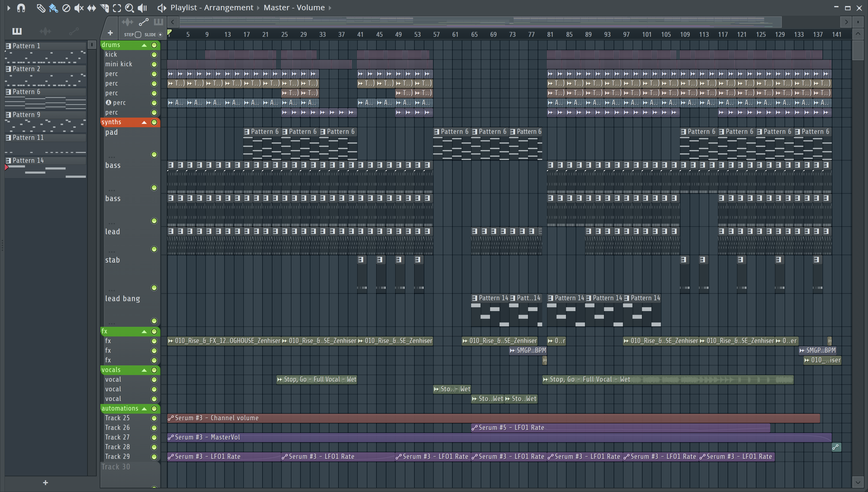Focus automation clips in playlist header
Viewport: 868px width, 492px height.
tap(143, 22)
